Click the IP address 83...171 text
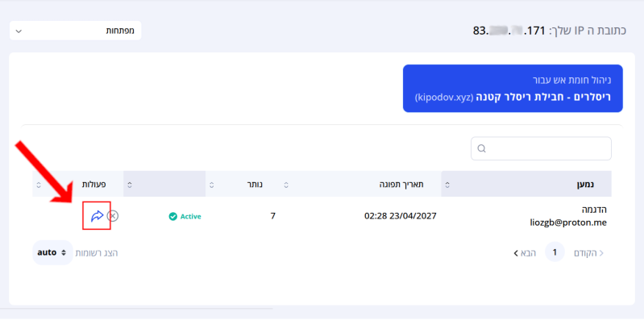Viewport: 644px width, 333px height. point(509,31)
